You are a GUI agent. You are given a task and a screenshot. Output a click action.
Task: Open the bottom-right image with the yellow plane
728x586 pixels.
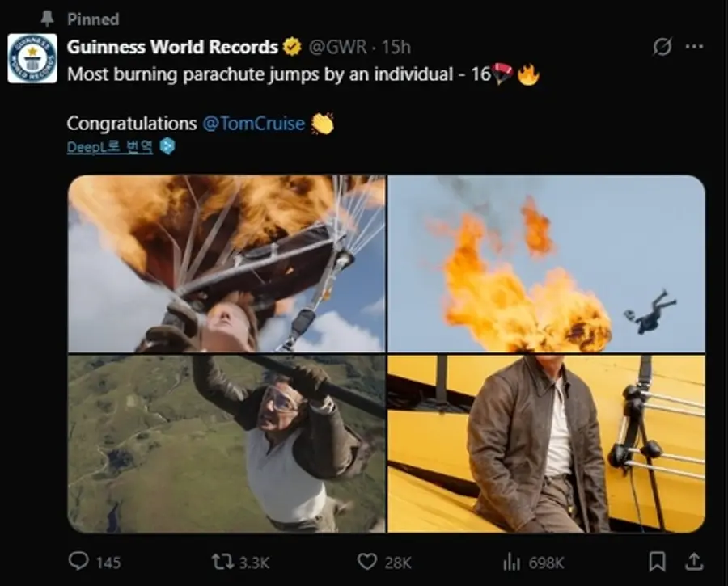pyautogui.click(x=546, y=444)
